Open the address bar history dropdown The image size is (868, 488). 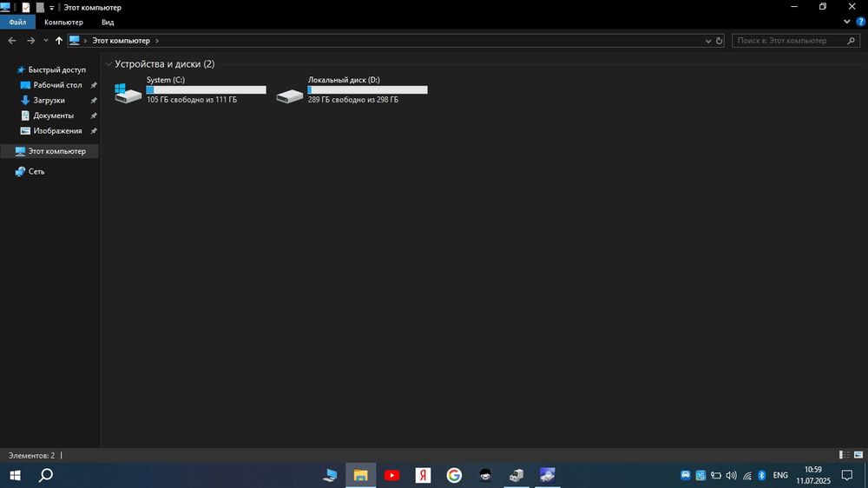pyautogui.click(x=708, y=41)
